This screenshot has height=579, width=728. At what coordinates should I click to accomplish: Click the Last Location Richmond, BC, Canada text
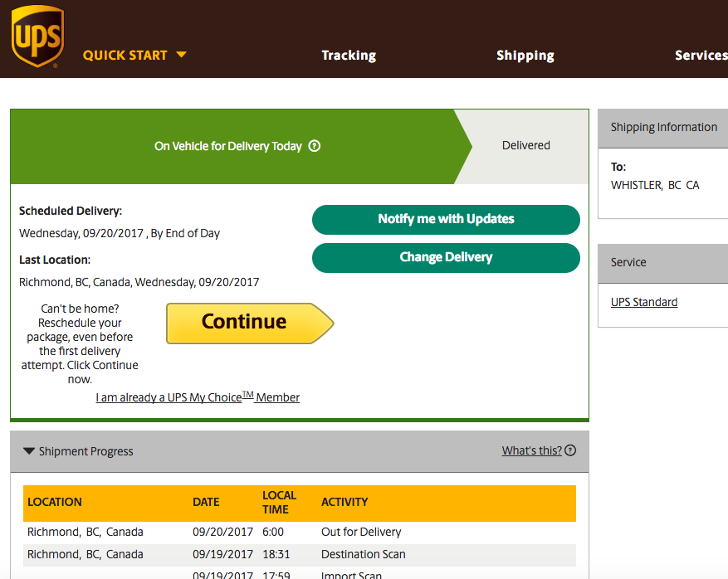76,283
